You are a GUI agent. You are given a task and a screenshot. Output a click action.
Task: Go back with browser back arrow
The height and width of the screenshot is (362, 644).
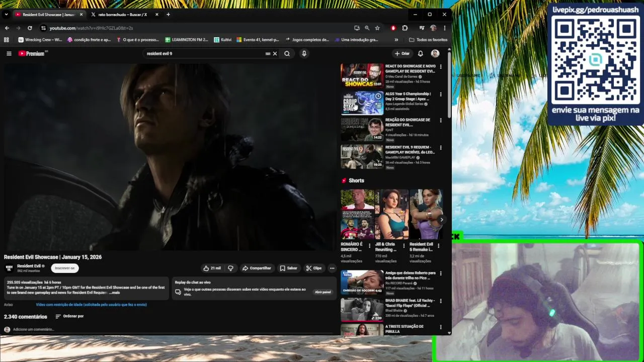(7, 28)
